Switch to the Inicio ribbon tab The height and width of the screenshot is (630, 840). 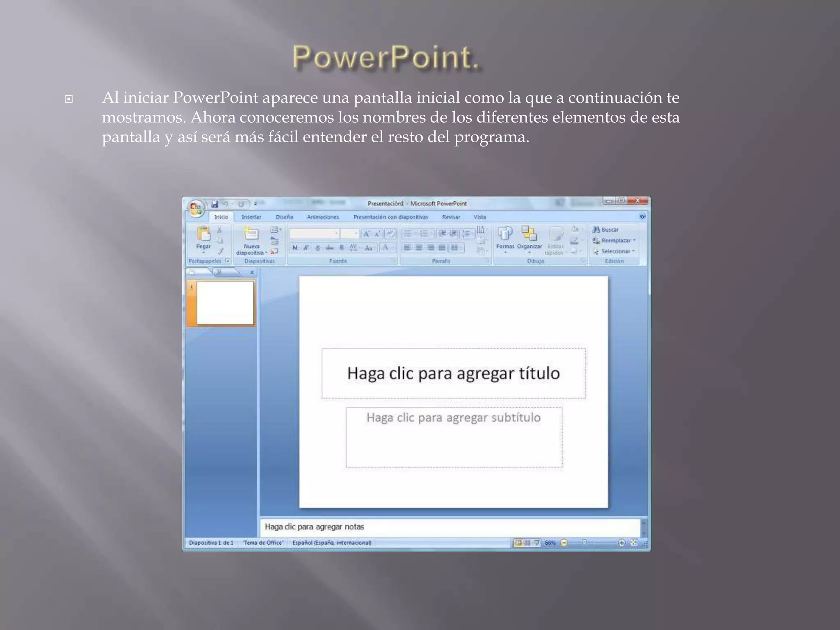(221, 217)
